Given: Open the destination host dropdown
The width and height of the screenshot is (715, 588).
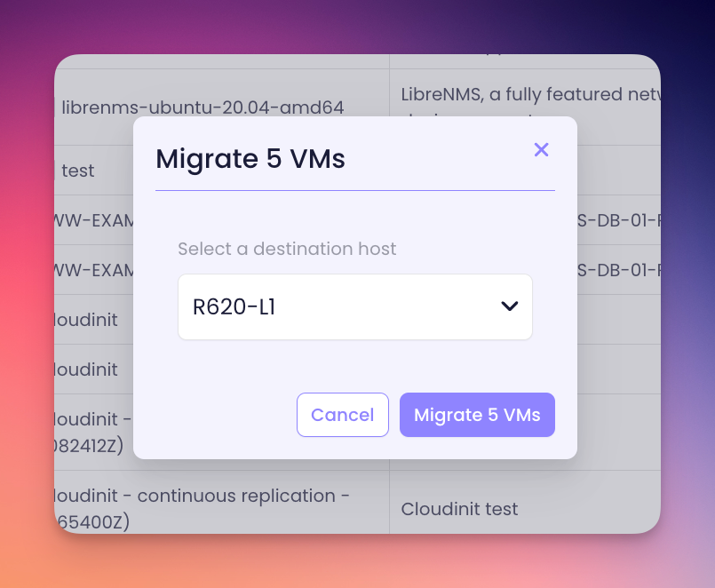Looking at the screenshot, I should (354, 306).
